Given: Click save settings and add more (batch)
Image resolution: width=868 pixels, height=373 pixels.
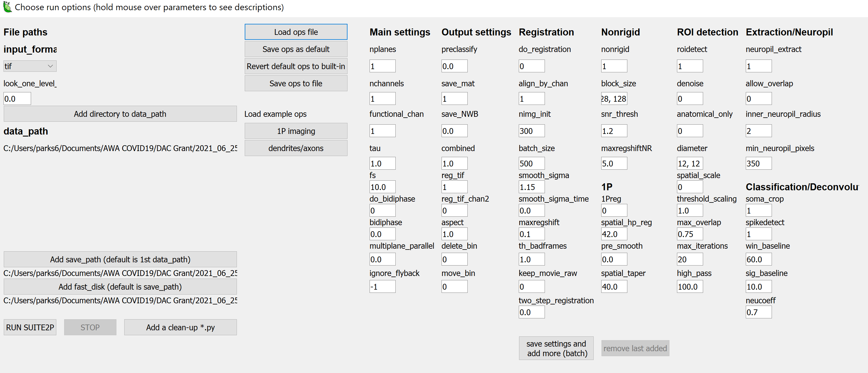Looking at the screenshot, I should (556, 348).
